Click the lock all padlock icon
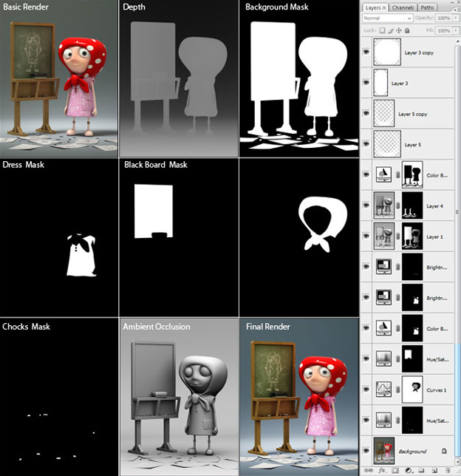Screen dimensions: 461x476 click(407, 30)
